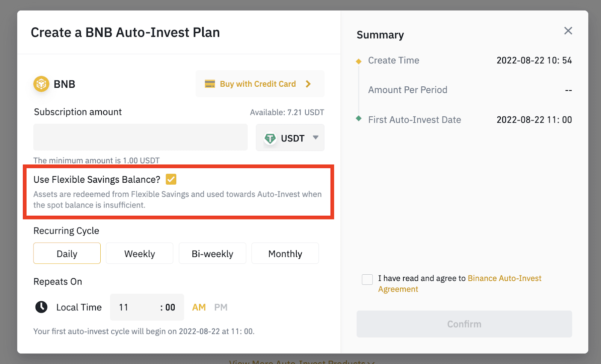Open the Binance Auto-Invest Agreement link
This screenshot has height=364, width=601.
tap(504, 278)
